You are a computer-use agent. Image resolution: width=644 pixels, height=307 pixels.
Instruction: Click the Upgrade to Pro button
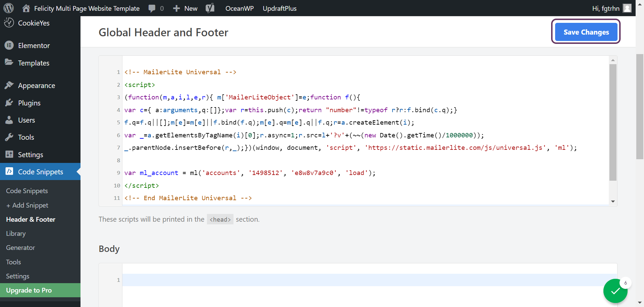coord(40,290)
